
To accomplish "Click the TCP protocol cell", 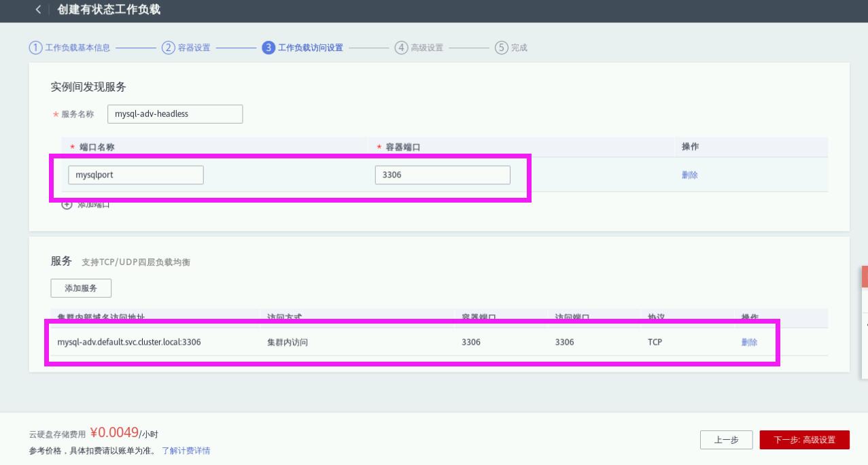I will pyautogui.click(x=655, y=343).
